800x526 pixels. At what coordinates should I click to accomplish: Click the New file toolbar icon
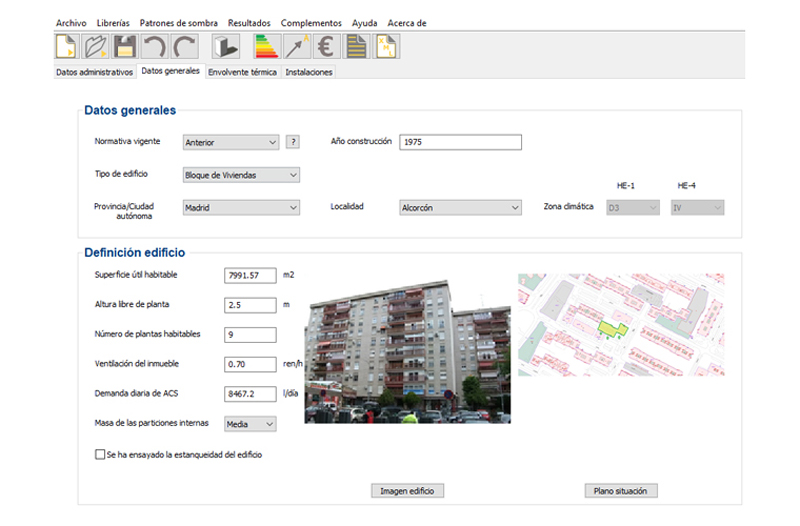coord(67,46)
